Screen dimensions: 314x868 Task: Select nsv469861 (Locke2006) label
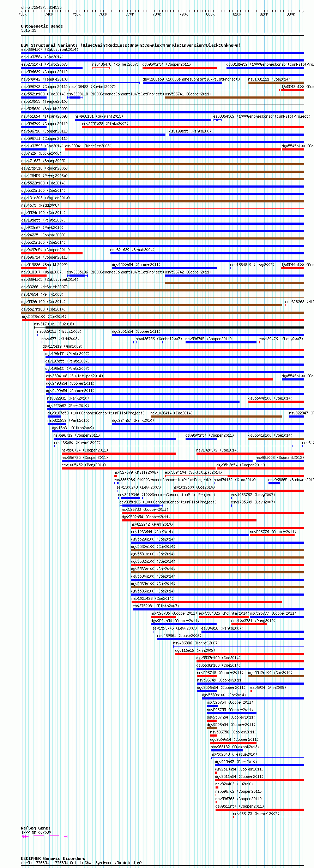pyautogui.click(x=179, y=636)
